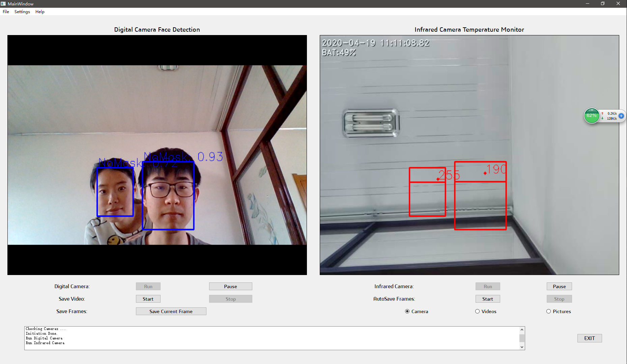
Task: Click the green 62% memory overlay icon
Action: [x=592, y=116]
